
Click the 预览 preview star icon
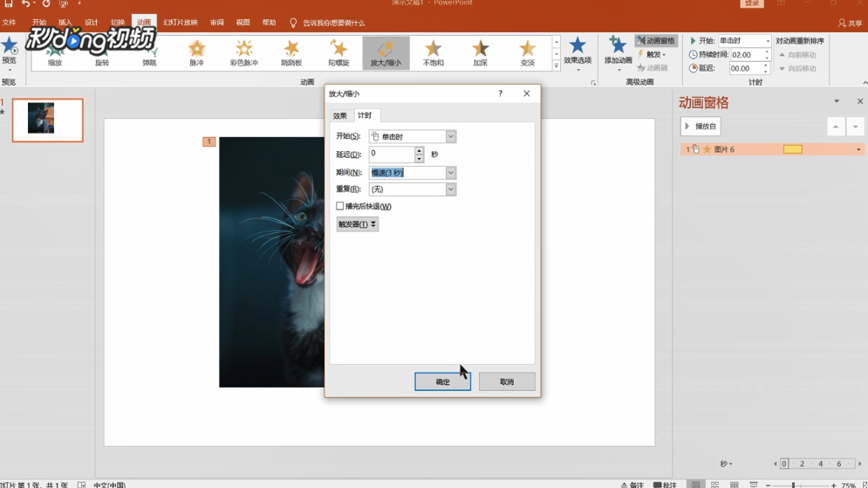click(9, 45)
